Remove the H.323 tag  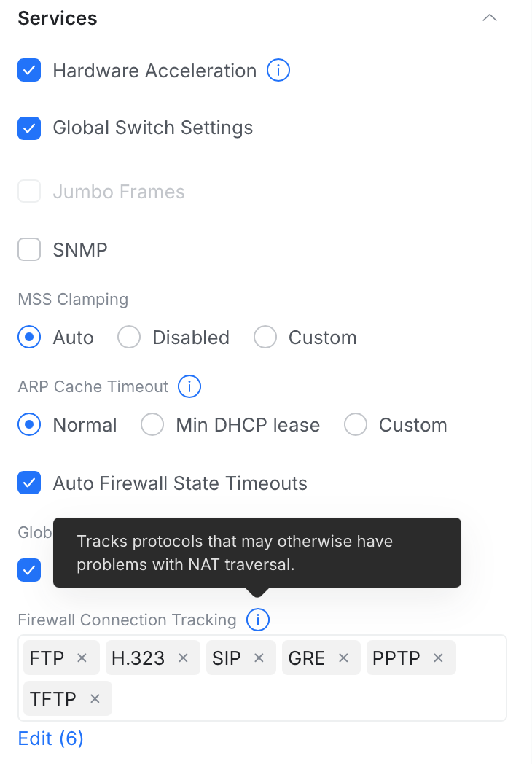[x=184, y=658]
